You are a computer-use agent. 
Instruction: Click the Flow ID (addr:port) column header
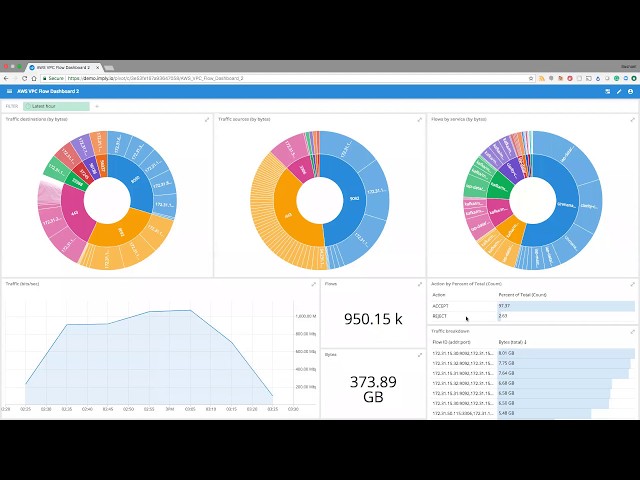click(451, 342)
